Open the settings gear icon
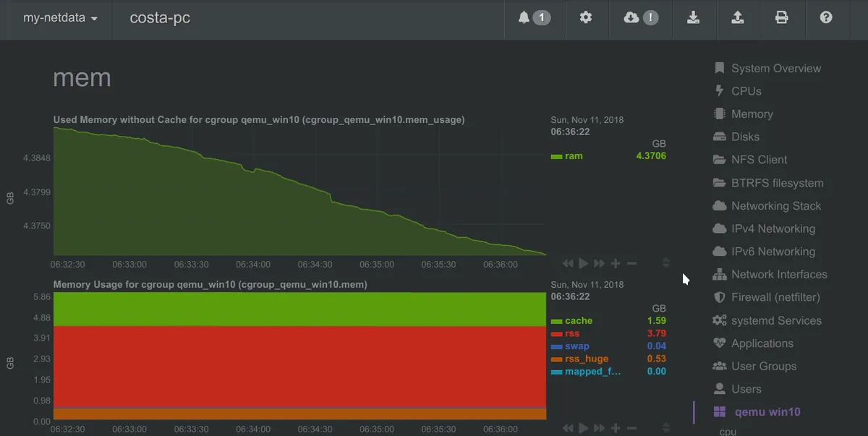Viewport: 868px width, 436px height. pos(586,18)
